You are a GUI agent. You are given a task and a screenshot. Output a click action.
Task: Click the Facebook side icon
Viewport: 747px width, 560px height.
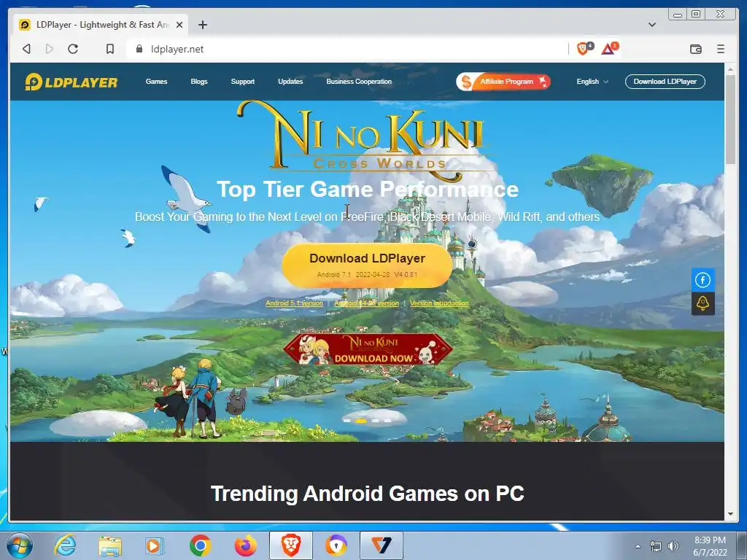click(x=703, y=280)
